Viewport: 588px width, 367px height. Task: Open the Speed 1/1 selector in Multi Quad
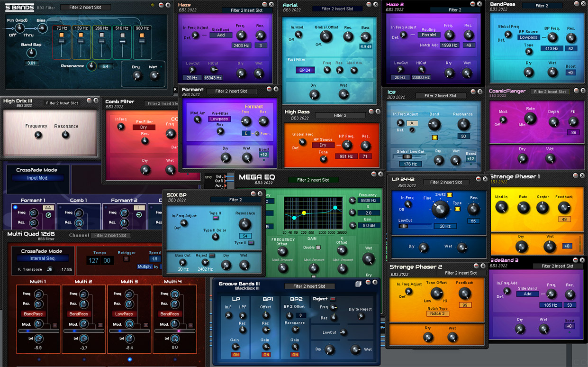154,259
